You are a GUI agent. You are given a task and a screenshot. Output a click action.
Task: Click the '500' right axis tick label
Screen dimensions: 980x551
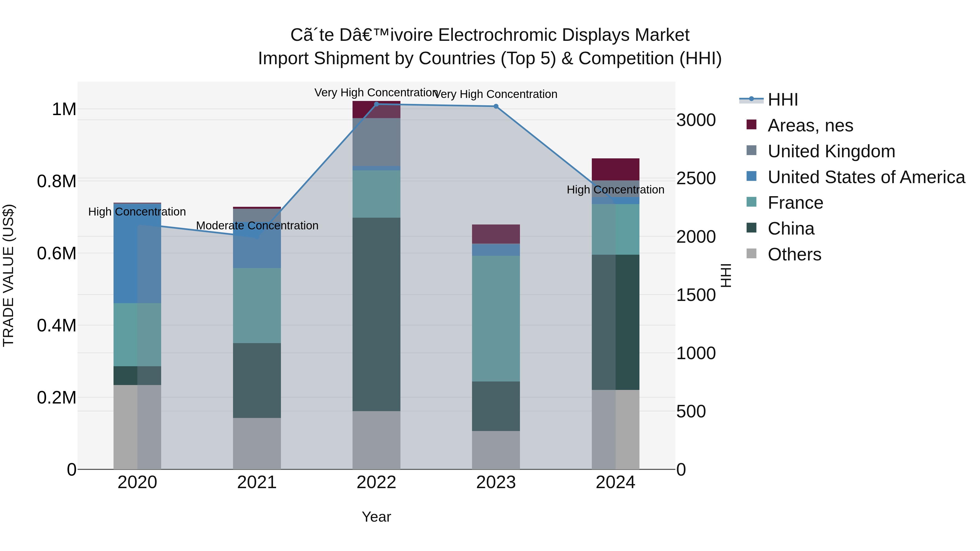click(691, 411)
